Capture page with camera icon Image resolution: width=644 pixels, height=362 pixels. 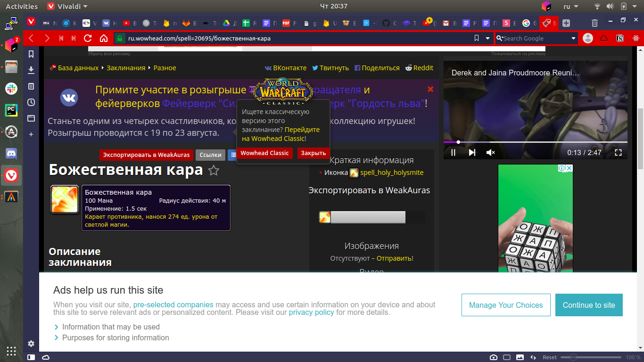click(494, 357)
